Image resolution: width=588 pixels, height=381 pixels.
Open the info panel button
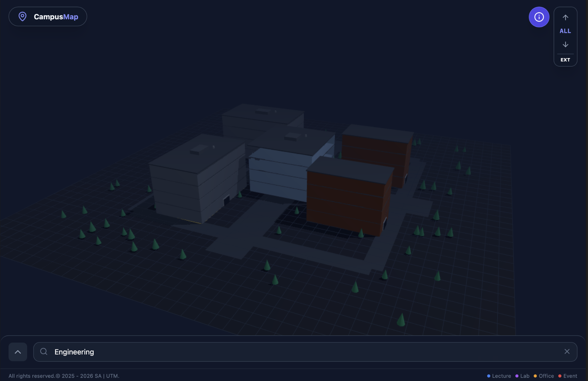[539, 17]
